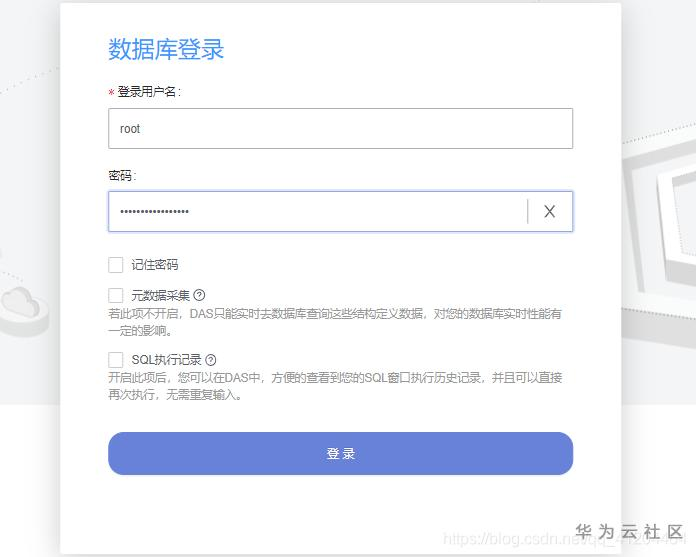Toggle the 元数据采集 checkbox

116,295
